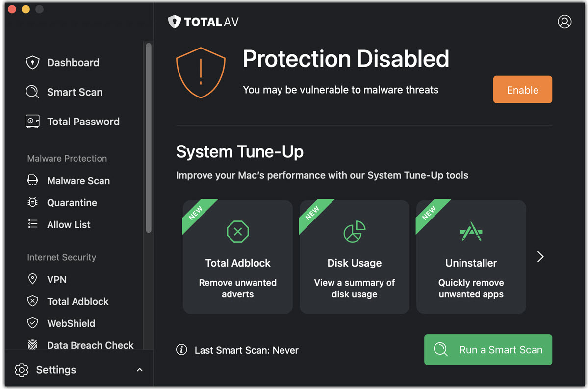The height and width of the screenshot is (389, 588).
Task: Click the user account profile icon
Action: [x=564, y=22]
